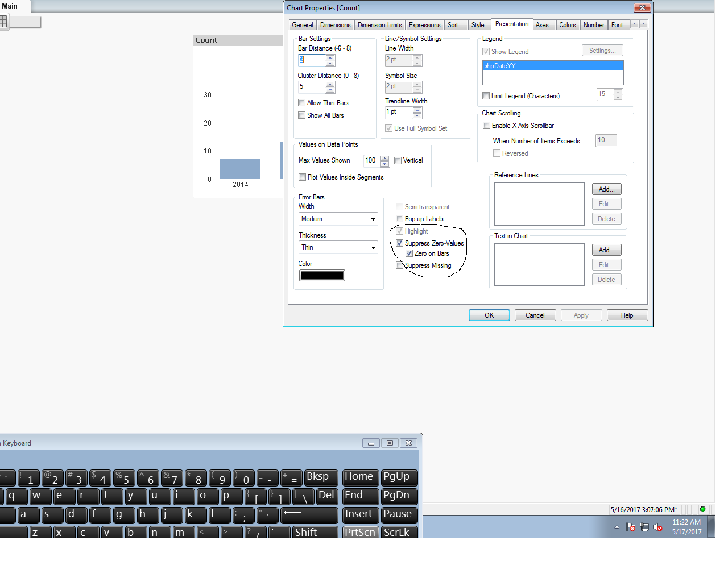The image size is (728, 582).
Task: Click Add in Text in Chart
Action: (x=607, y=250)
